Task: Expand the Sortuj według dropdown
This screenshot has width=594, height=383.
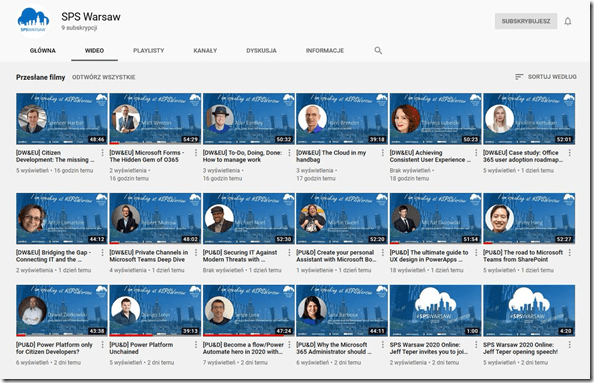Action: tap(546, 77)
